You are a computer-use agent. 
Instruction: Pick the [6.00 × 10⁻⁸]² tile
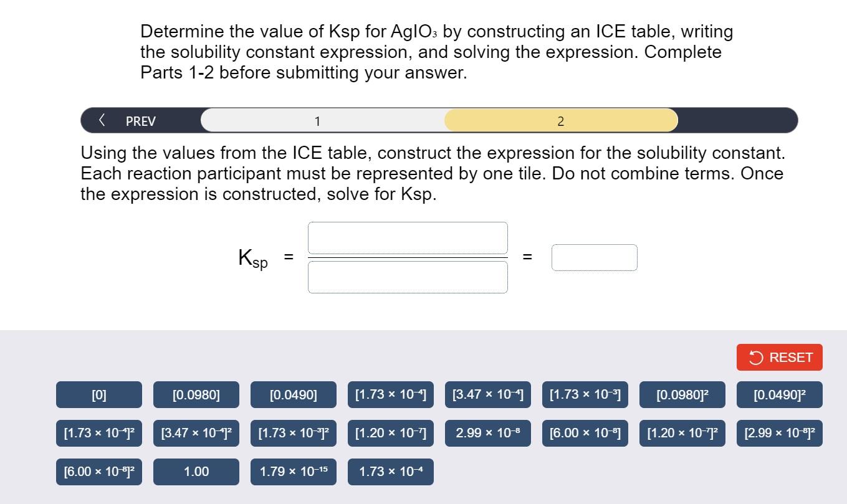(98, 472)
